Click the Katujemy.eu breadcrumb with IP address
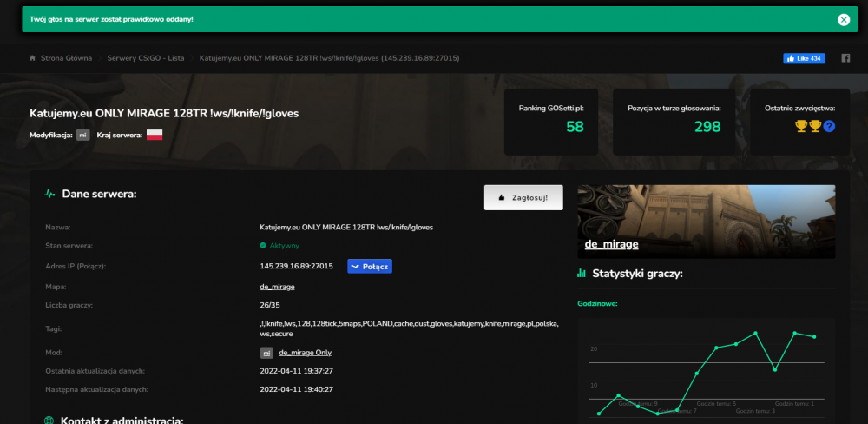Image resolution: width=868 pixels, height=424 pixels. tap(329, 58)
